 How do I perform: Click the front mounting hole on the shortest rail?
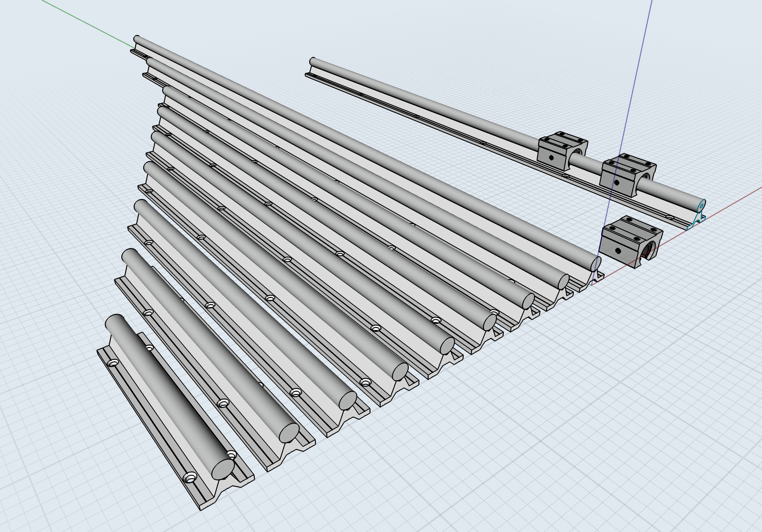pyautogui.click(x=190, y=478)
